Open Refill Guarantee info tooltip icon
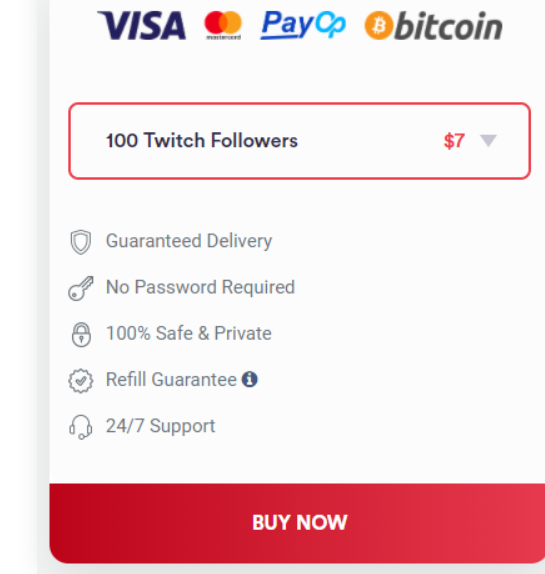545x574 pixels. (250, 379)
